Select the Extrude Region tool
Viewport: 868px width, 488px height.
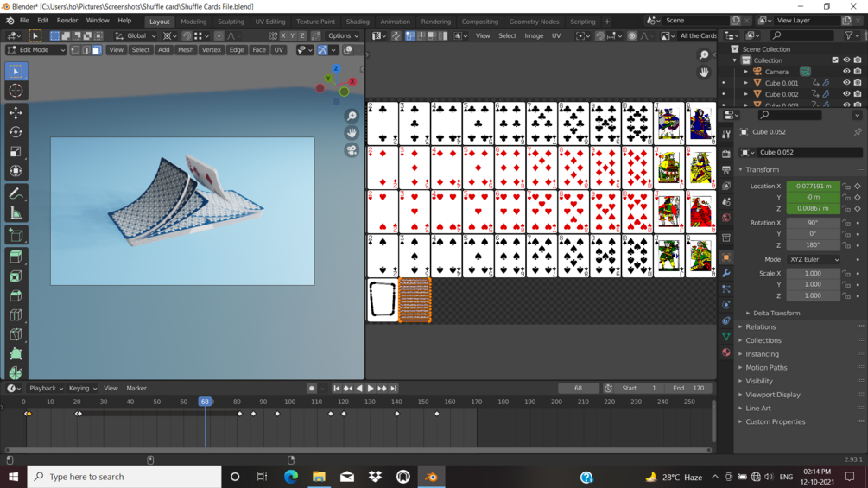(x=16, y=257)
